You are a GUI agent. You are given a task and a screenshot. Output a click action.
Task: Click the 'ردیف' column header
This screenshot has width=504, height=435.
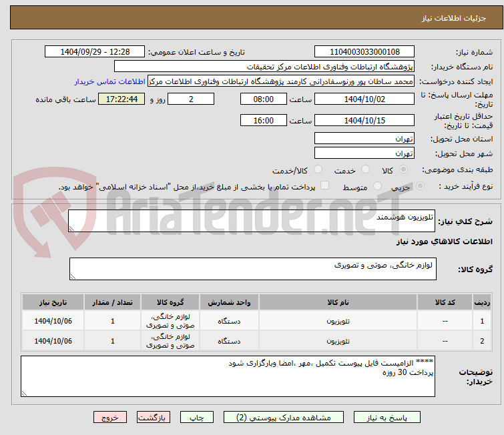click(x=482, y=302)
